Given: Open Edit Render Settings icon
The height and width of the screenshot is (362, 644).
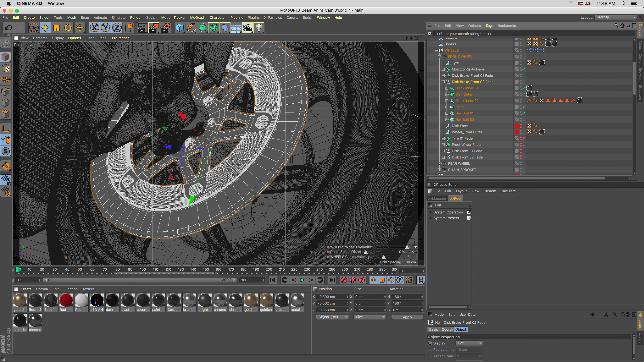Looking at the screenshot, I should (165, 28).
